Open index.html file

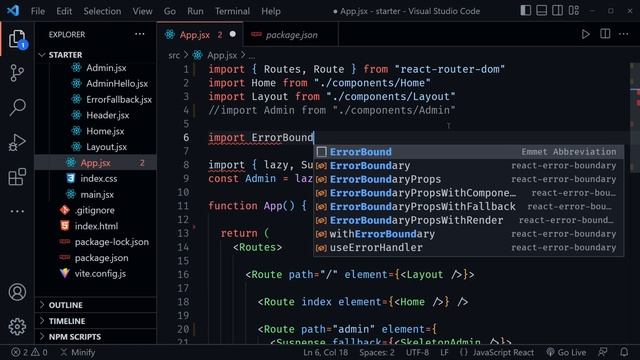point(96,226)
